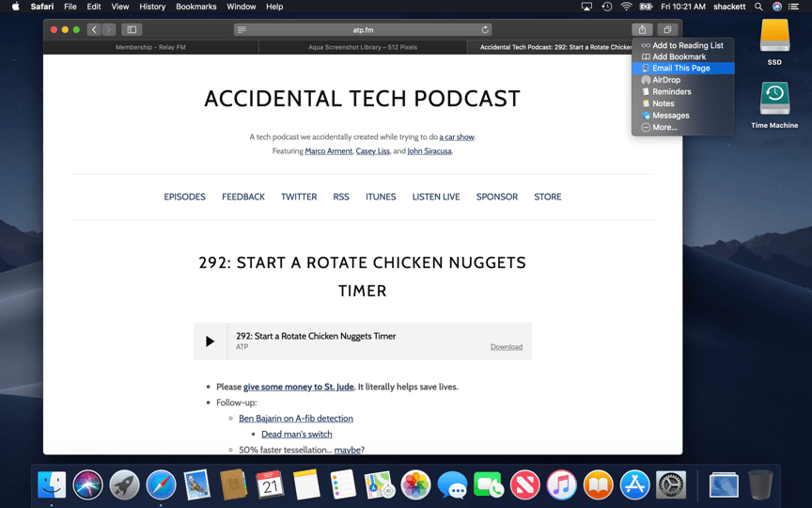Viewport: 812px width, 508px height.
Task: Share page to Reminders
Action: (x=682, y=92)
